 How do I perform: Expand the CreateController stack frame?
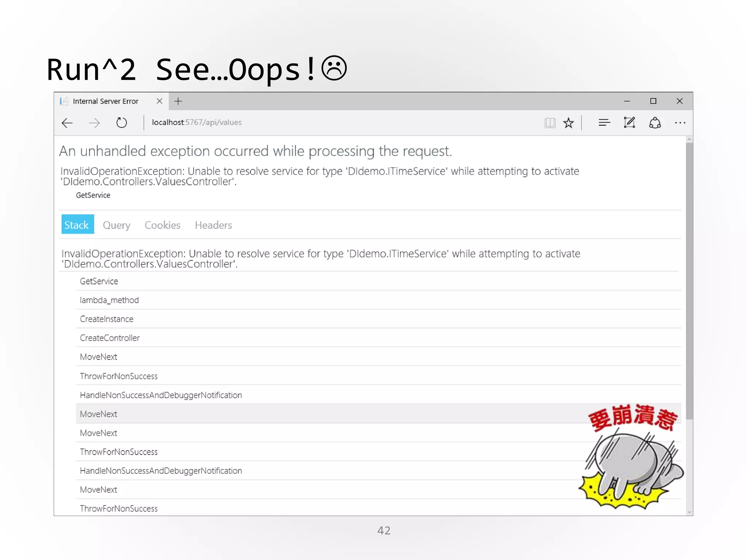click(x=110, y=338)
